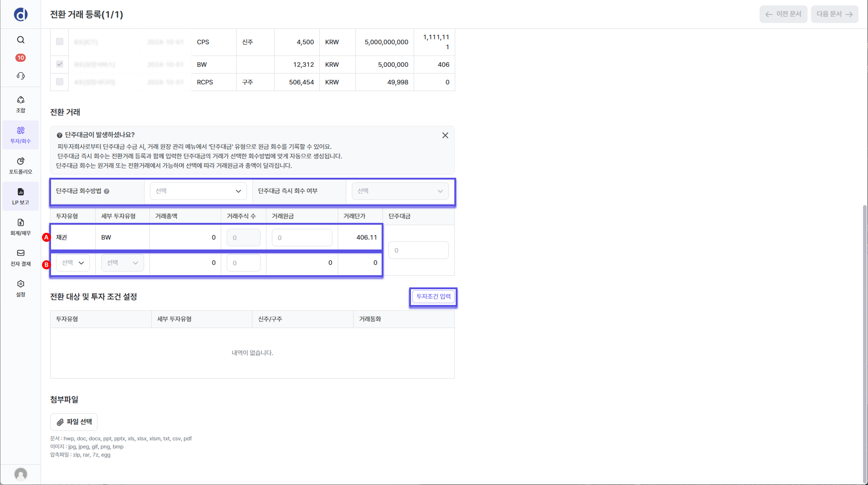Image resolution: width=868 pixels, height=485 pixels.
Task: Open the 회계/재무 sidebar menu
Action: coord(21,227)
